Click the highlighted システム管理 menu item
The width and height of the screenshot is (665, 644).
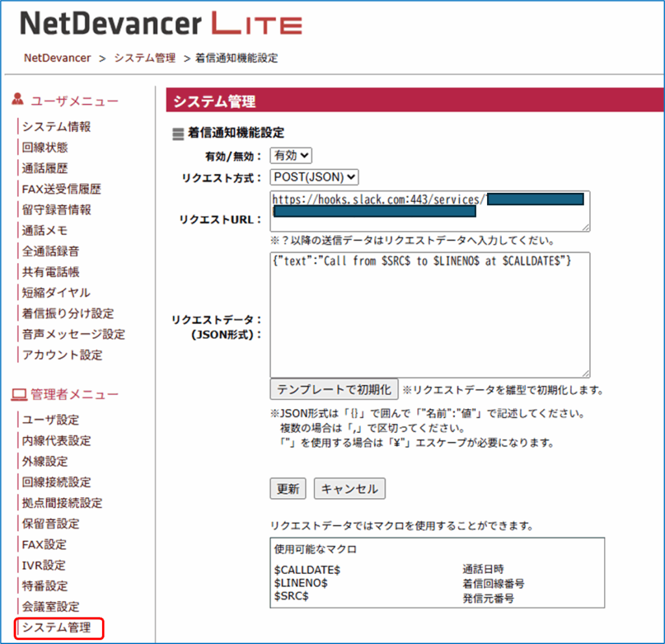tap(58, 628)
